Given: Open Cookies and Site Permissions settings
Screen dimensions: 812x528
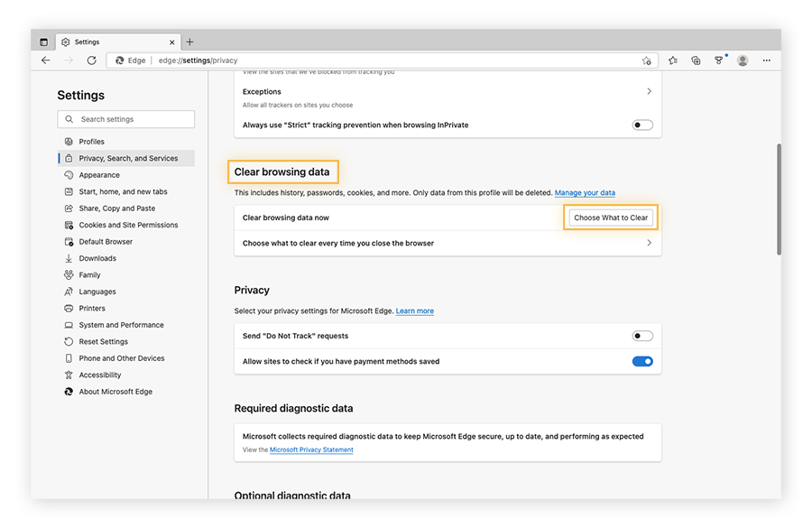Looking at the screenshot, I should point(69,225).
